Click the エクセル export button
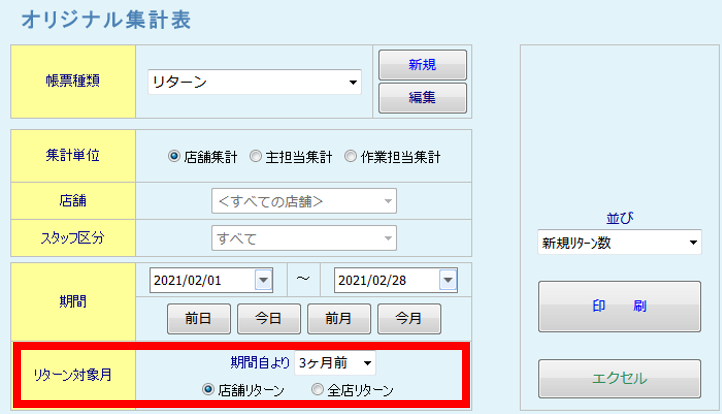 click(620, 378)
